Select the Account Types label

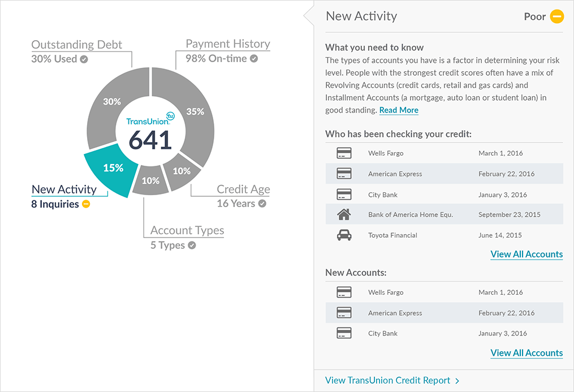point(187,230)
